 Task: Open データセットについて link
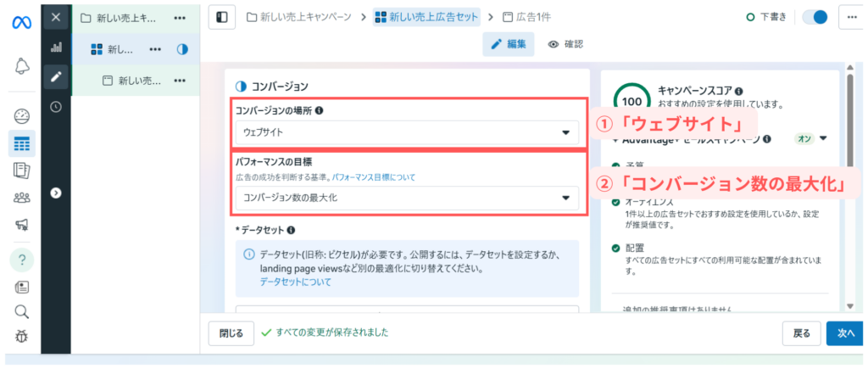click(296, 282)
